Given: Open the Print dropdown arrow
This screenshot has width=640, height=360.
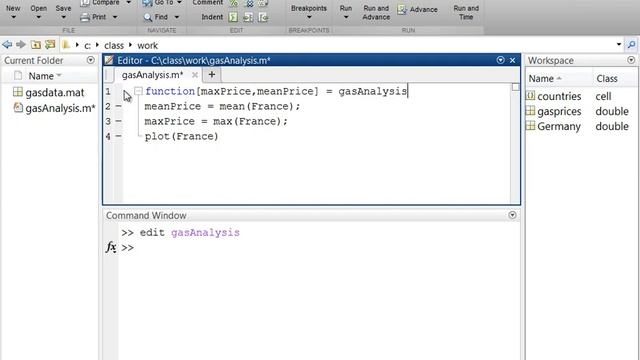Looking at the screenshot, I should point(115,17).
